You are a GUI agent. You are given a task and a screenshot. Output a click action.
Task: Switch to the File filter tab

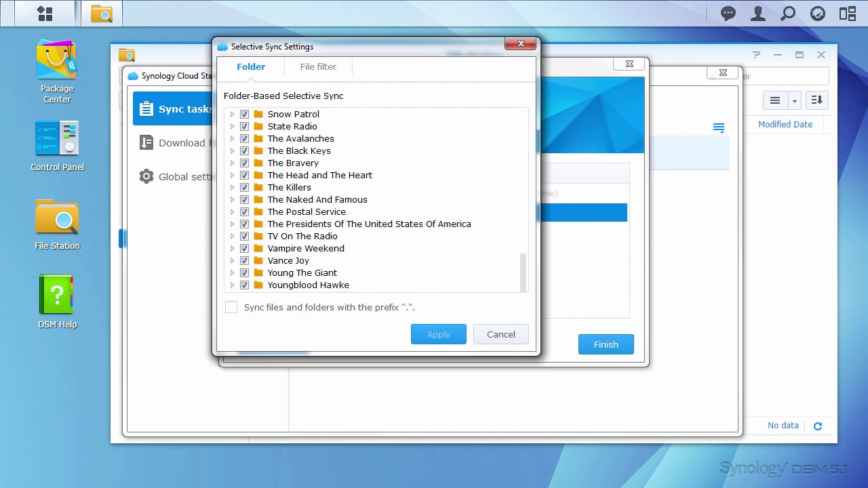[318, 66]
